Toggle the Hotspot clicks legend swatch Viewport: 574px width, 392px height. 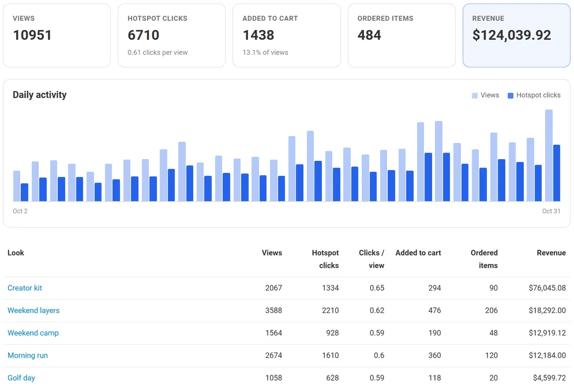tap(511, 96)
